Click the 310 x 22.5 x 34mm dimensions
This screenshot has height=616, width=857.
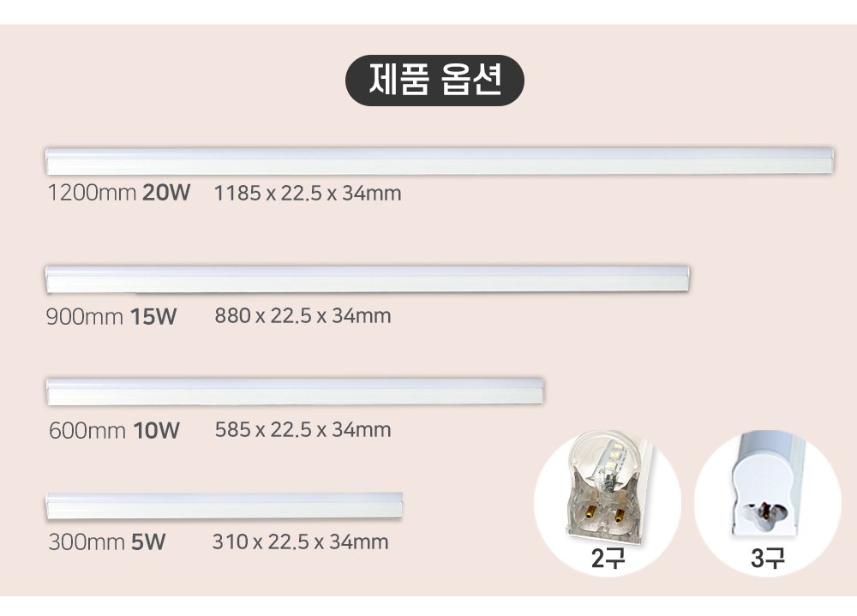(x=300, y=541)
